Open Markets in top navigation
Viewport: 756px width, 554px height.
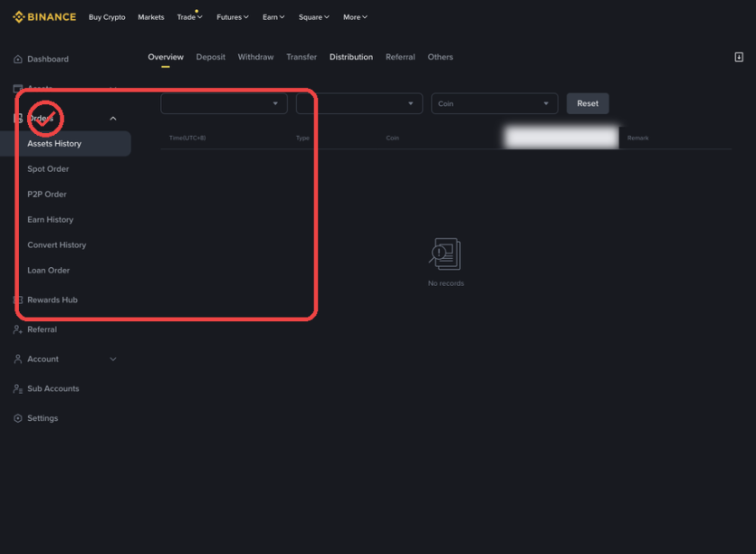point(151,17)
